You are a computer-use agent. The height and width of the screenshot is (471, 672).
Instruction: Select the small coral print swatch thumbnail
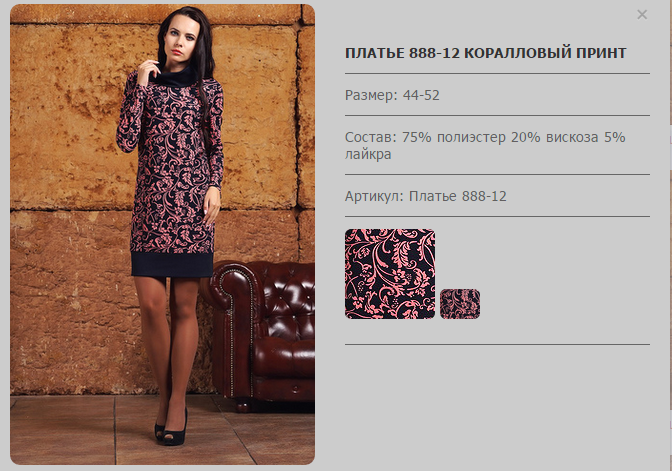(460, 304)
